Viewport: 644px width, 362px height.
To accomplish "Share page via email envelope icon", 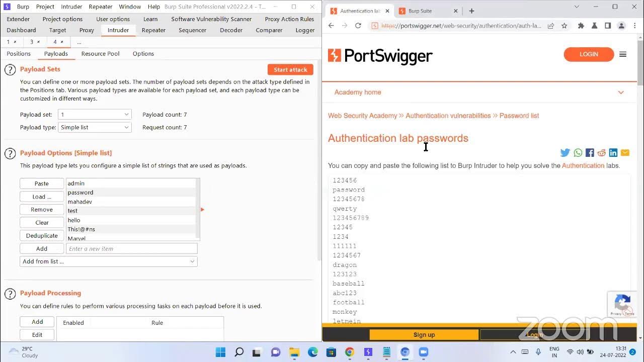I will (x=625, y=153).
